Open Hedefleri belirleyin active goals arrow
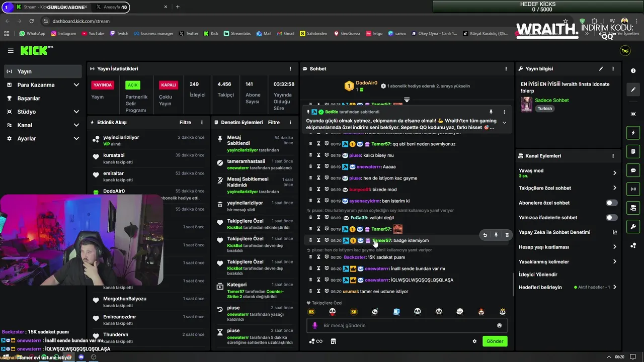 pos(614,287)
